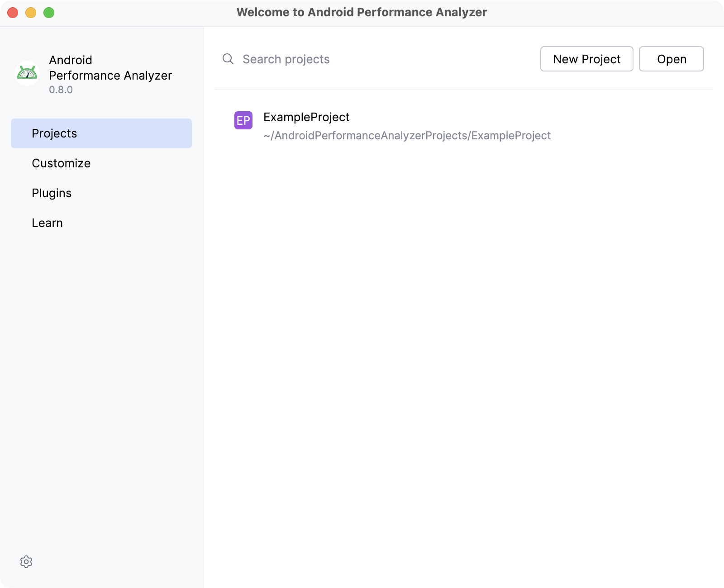724x588 pixels.
Task: Maximize the welcome window
Action: [x=49, y=13]
